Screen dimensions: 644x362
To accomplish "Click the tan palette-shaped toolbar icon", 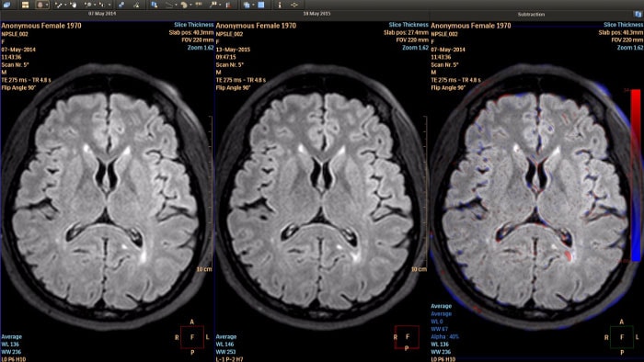I will click(x=184, y=5).
